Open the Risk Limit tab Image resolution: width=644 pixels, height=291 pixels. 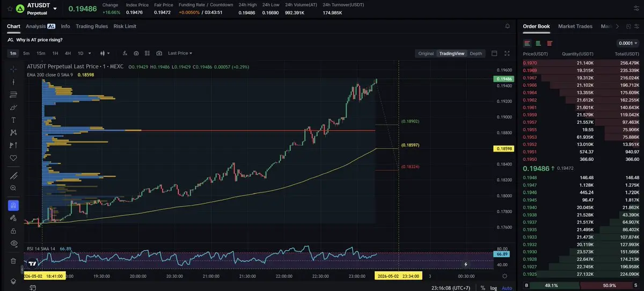point(125,26)
